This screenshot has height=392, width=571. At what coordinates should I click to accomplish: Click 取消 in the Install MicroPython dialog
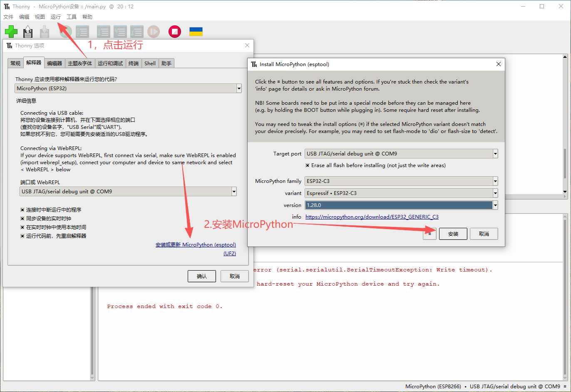pyautogui.click(x=484, y=234)
